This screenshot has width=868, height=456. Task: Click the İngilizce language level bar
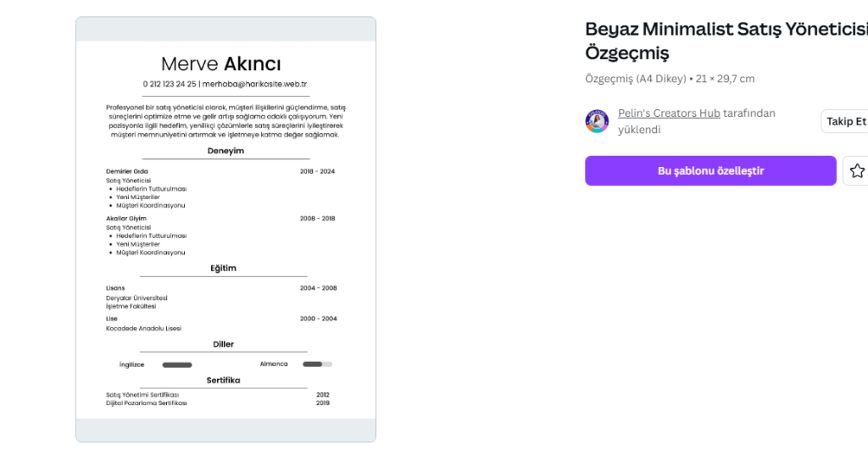click(x=177, y=364)
